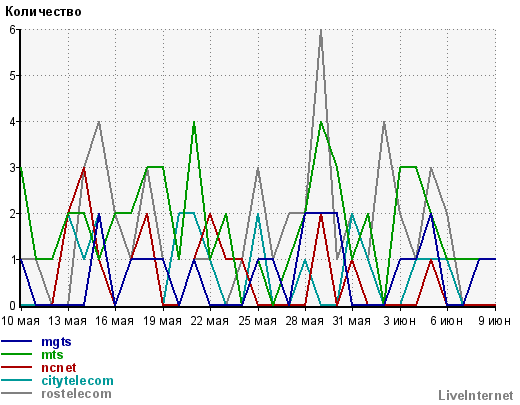Screen dimensions: 520x405
Task: Click the 22 мая axis label
Action: 210,321
